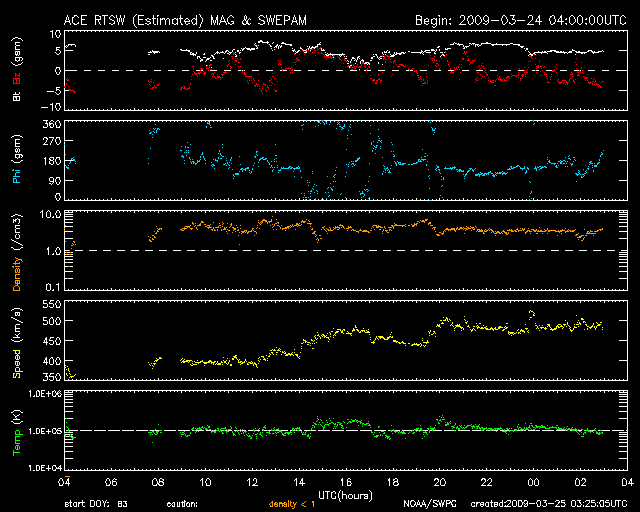
Task: Click the '1.0E+04' tick on Temp axis
Action: pyautogui.click(x=45, y=468)
